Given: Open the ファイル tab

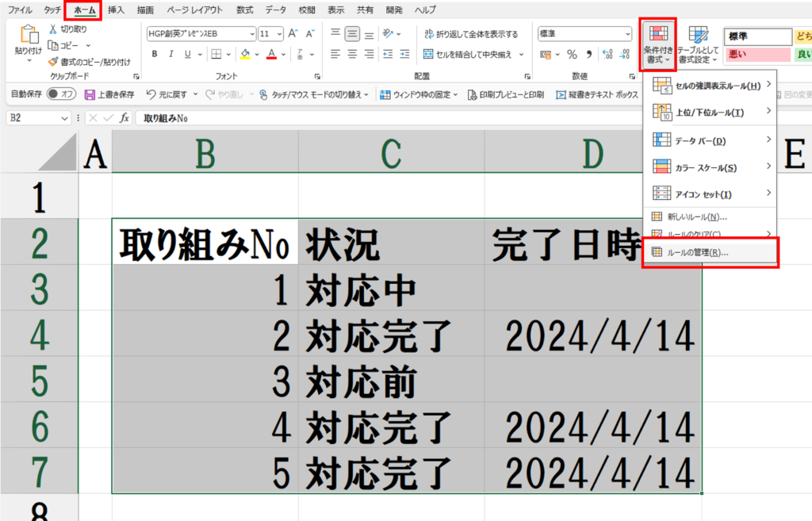Looking at the screenshot, I should (x=20, y=10).
